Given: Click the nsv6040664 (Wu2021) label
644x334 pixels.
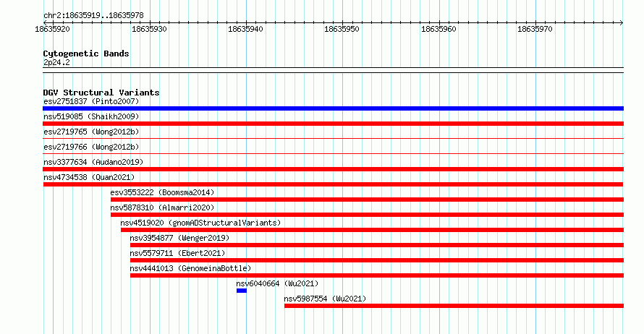Looking at the screenshot, I should pyautogui.click(x=277, y=283).
